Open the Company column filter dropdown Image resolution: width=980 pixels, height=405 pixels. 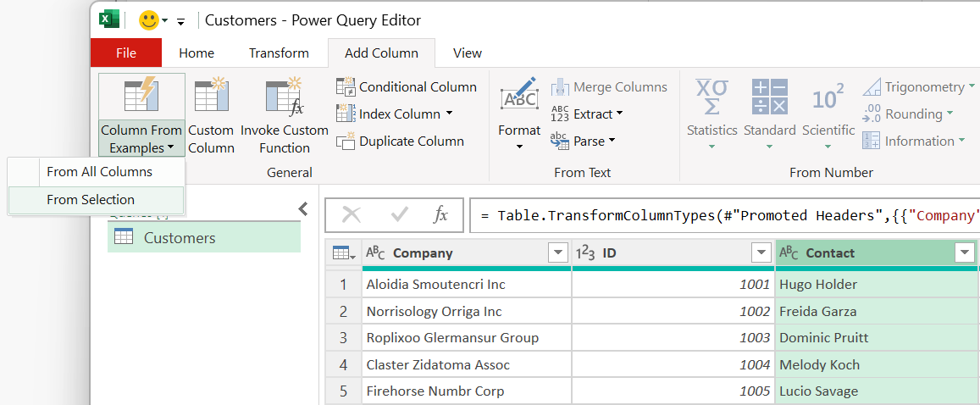[557, 253]
